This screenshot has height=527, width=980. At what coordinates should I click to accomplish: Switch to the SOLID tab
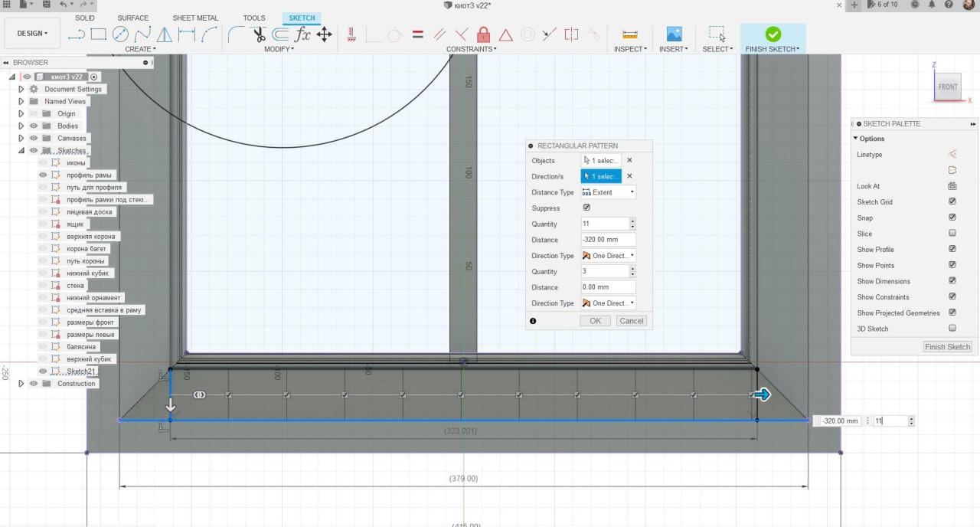pyautogui.click(x=85, y=18)
